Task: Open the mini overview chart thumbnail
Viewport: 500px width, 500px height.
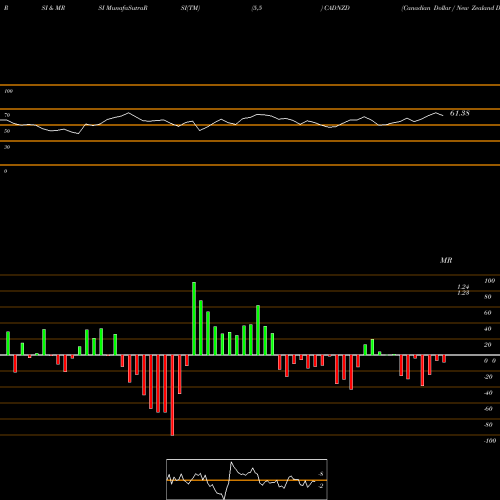Action: tap(247, 479)
